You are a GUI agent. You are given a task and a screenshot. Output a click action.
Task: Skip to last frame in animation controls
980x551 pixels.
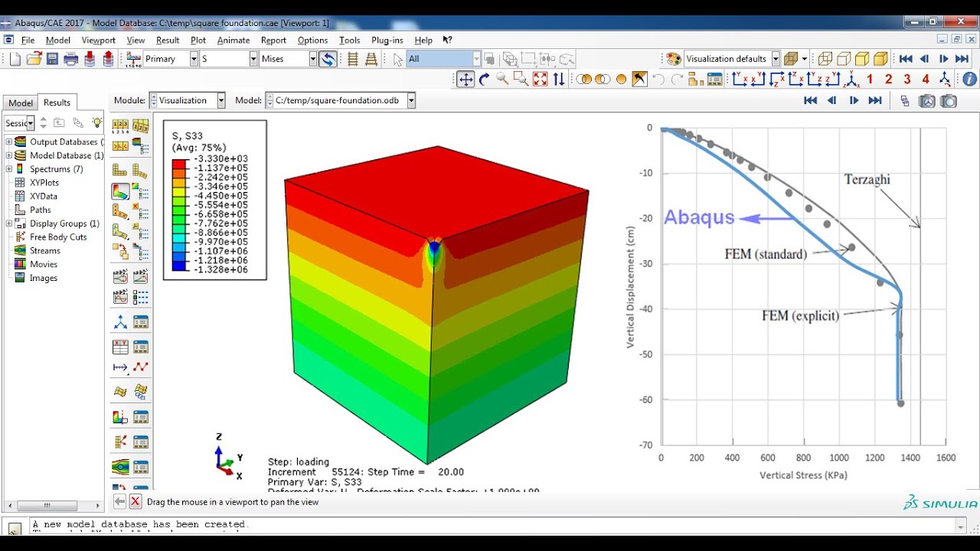(962, 59)
